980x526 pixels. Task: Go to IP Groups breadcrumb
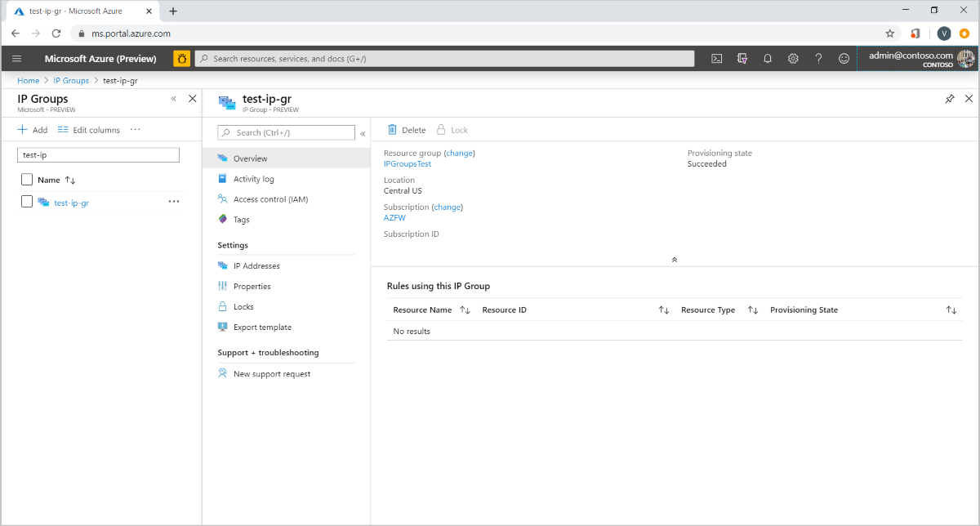pyautogui.click(x=71, y=80)
